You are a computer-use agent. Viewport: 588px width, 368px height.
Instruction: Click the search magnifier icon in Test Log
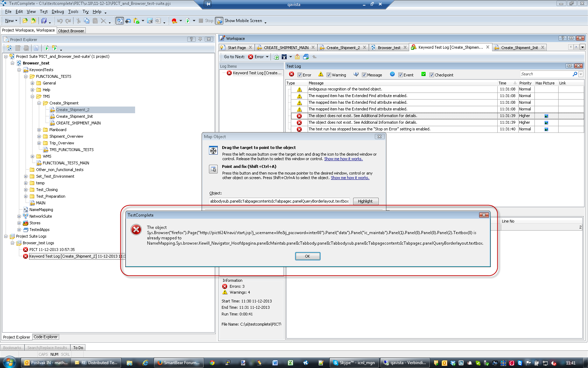(575, 74)
